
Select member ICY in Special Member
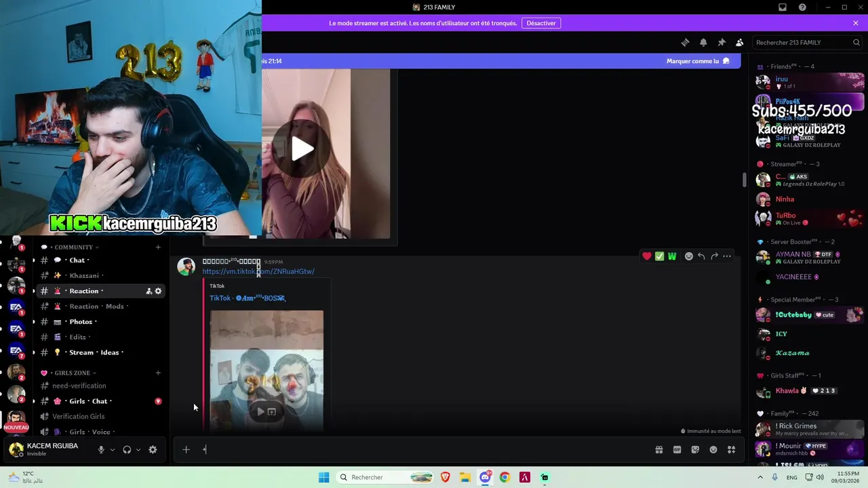[x=809, y=334]
